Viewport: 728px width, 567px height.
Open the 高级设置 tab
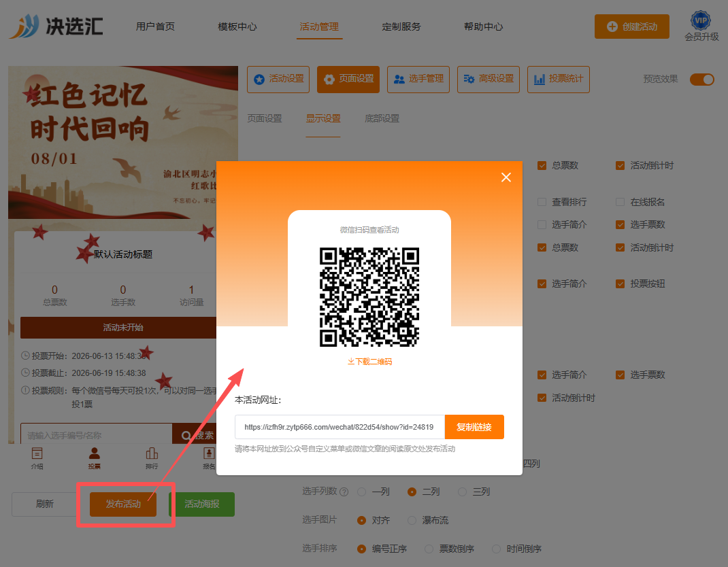click(489, 80)
